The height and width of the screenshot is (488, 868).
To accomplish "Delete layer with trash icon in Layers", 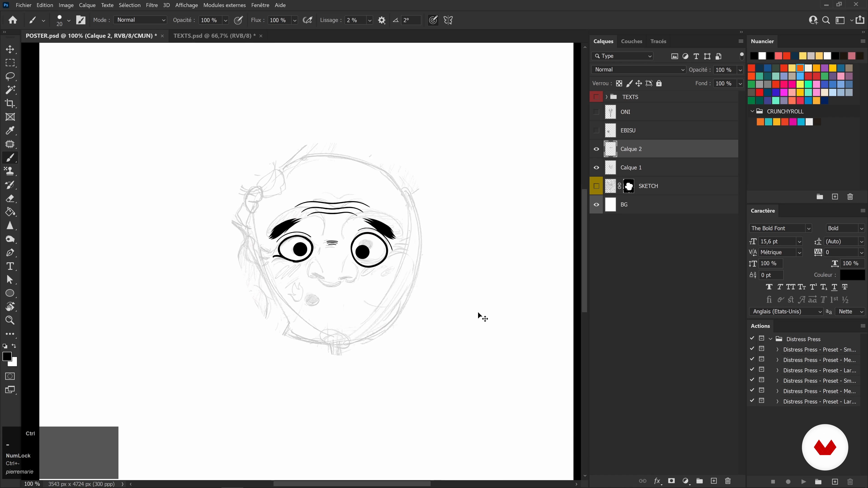I will (728, 481).
